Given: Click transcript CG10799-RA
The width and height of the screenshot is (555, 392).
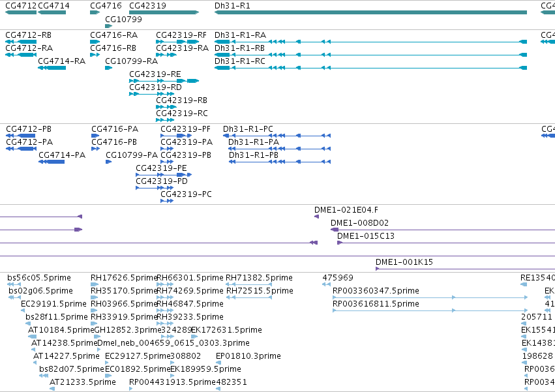Looking at the screenshot, I should pos(131,61).
